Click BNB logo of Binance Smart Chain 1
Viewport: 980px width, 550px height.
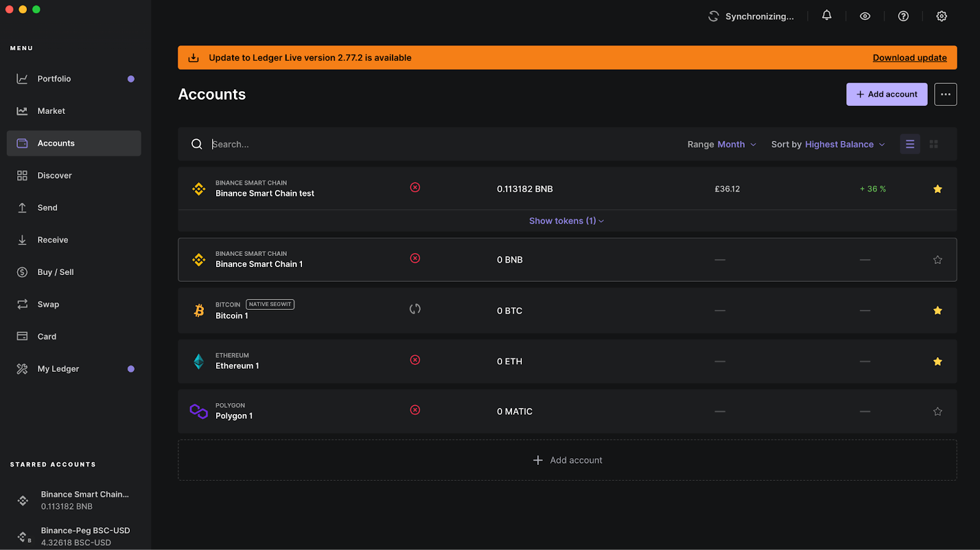pyautogui.click(x=198, y=260)
